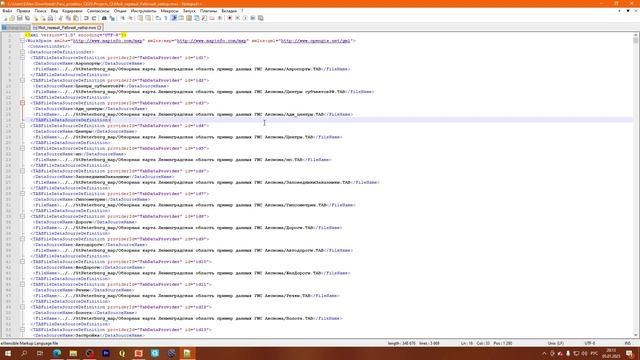Open the Windows Start menu

pos(7,353)
